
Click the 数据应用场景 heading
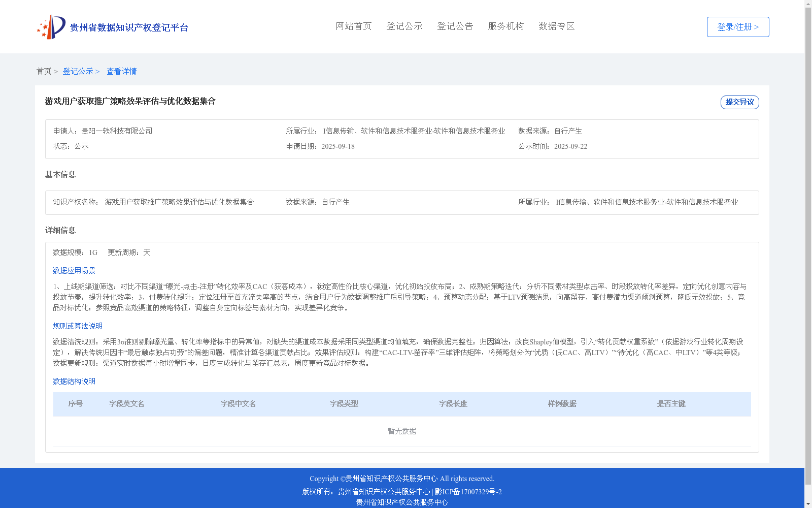pos(74,271)
